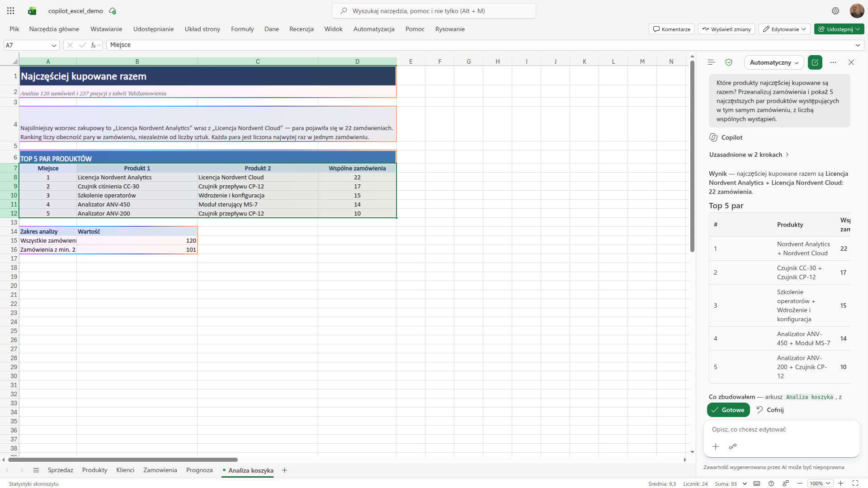Confirm formula entry with the checkmark icon
The width and height of the screenshot is (868, 488).
tap(82, 45)
